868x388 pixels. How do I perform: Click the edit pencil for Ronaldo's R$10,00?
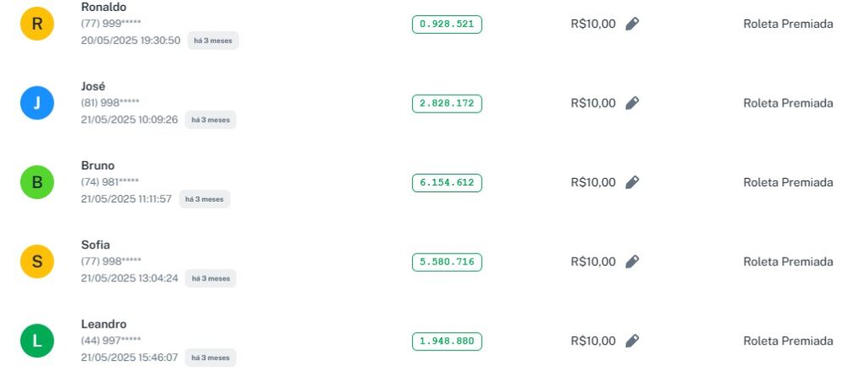[632, 24]
